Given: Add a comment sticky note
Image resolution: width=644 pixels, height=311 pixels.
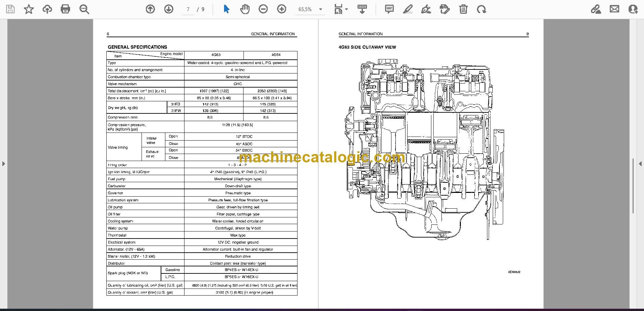Looking at the screenshot, I should [389, 9].
